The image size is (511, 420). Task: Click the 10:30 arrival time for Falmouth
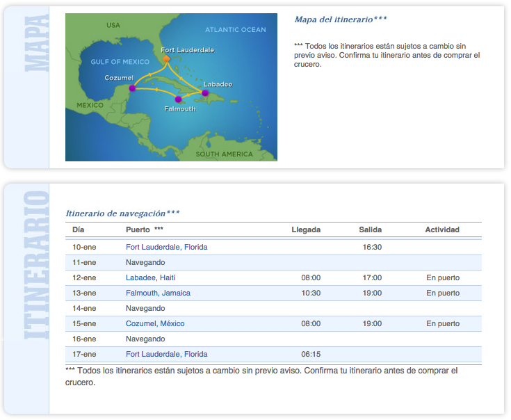pos(311,293)
